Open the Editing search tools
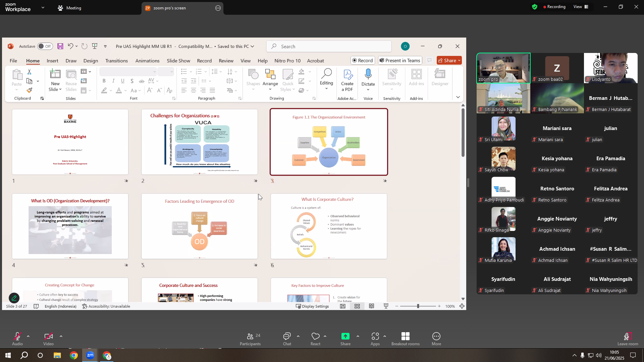This screenshot has width=644, height=362. point(326,79)
